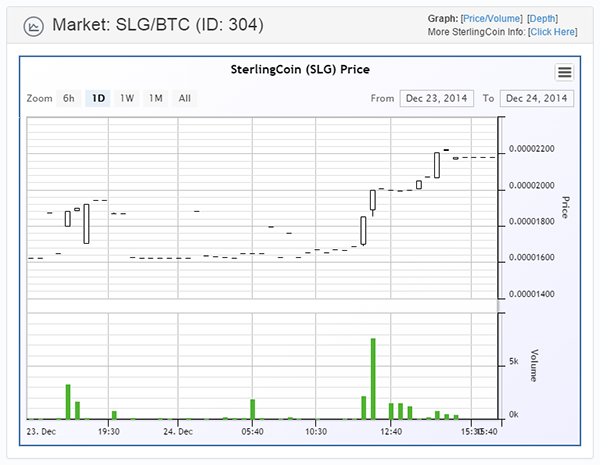
Task: Click the 0.00002200 price axis label
Action: (532, 149)
